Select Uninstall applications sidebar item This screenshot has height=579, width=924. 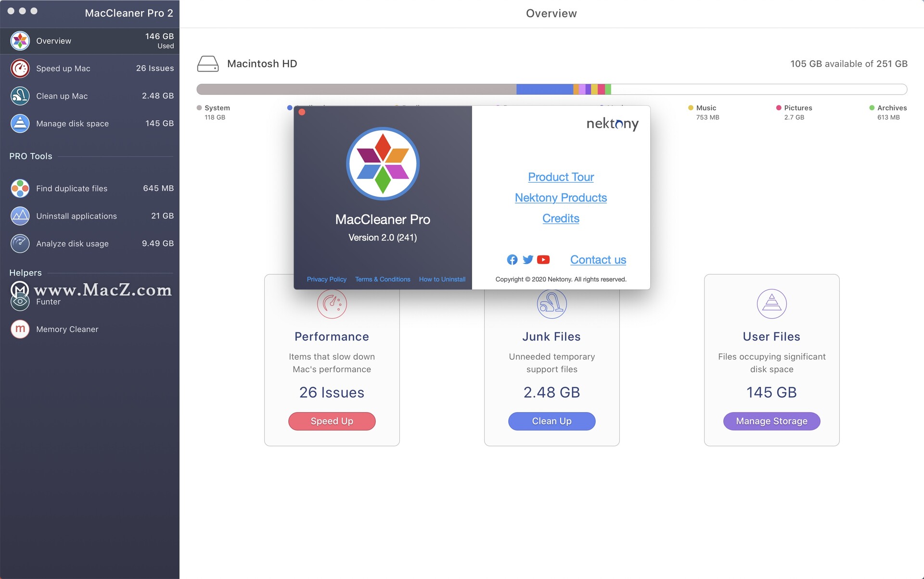90,216
